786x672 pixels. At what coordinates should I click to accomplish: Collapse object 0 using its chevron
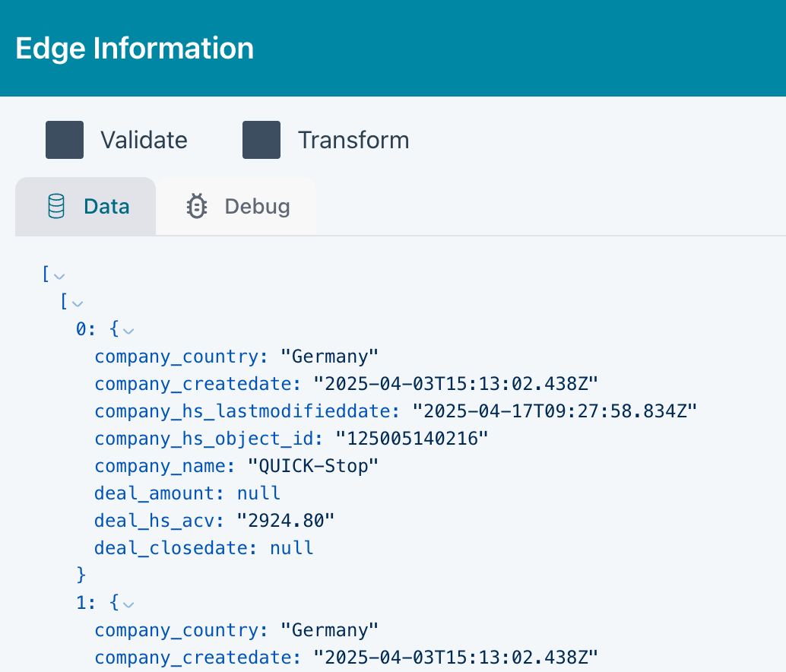click(128, 331)
